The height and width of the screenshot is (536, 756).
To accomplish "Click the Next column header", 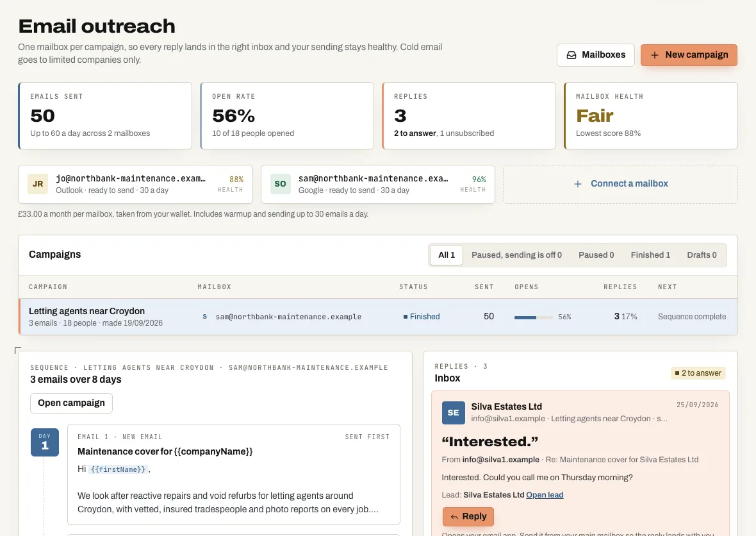I will click(x=668, y=287).
